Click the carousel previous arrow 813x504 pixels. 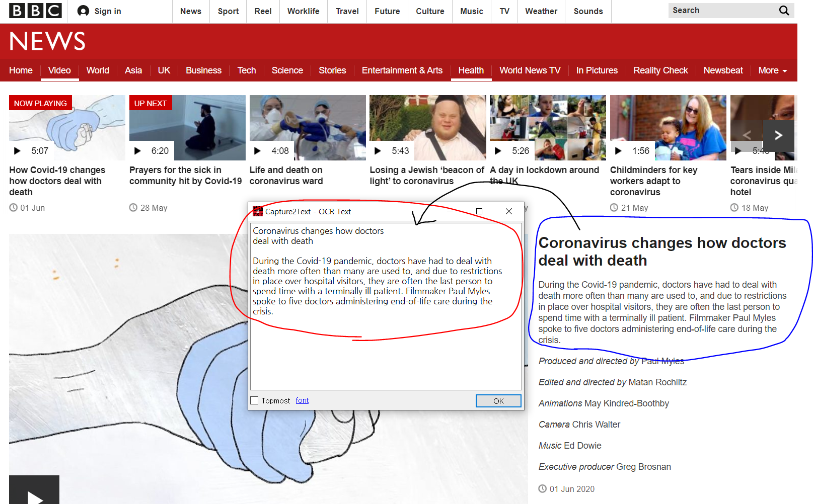point(747,135)
